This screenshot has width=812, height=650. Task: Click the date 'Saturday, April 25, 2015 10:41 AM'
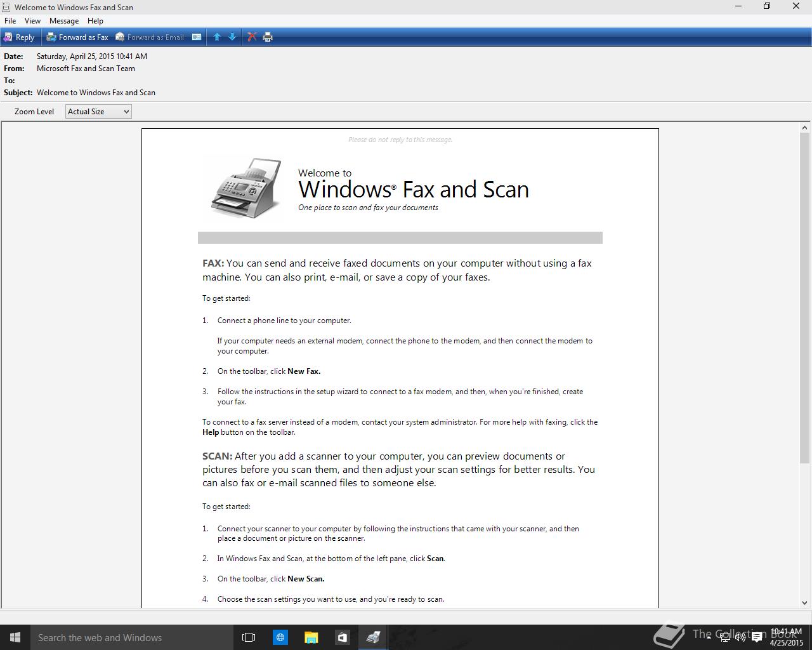92,56
